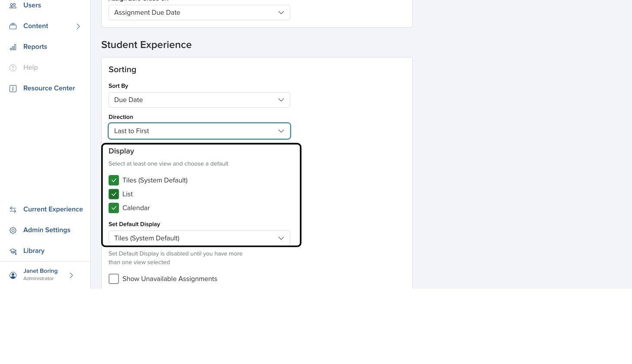Viewport: 632px width, 364px height.
Task: Click the Help question mark icon
Action: tap(13, 68)
